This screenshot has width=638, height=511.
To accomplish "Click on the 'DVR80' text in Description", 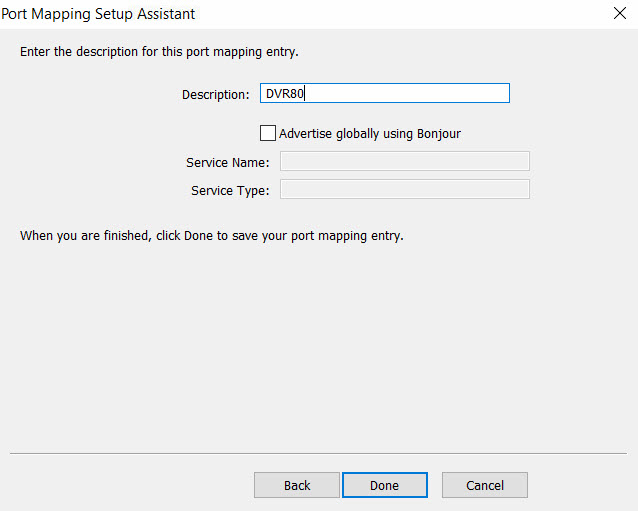I will point(284,94).
